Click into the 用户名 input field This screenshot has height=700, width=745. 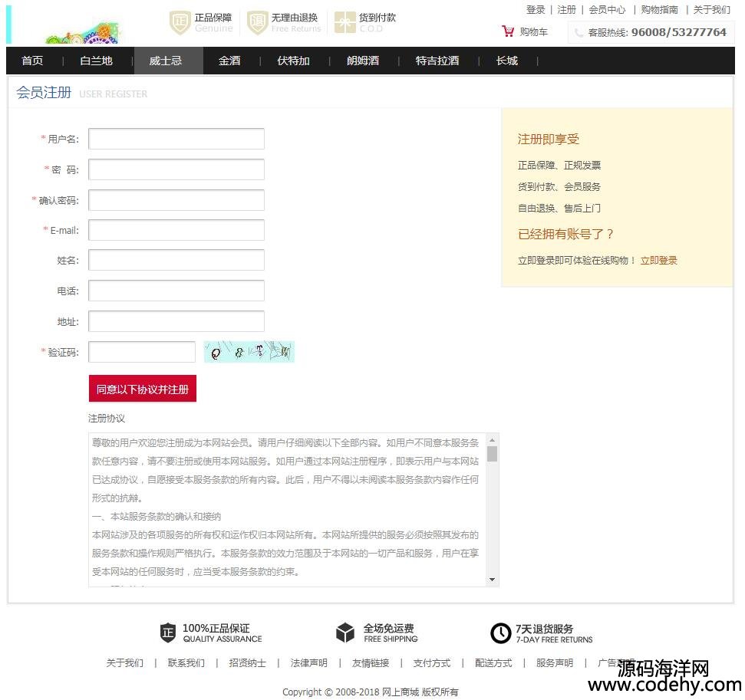pos(176,139)
